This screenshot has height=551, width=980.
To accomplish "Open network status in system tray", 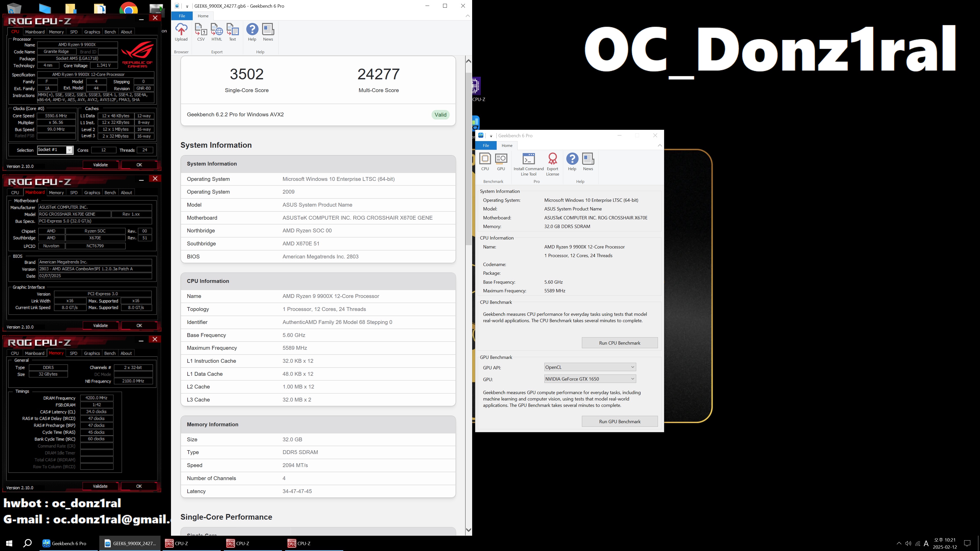I will click(x=918, y=543).
